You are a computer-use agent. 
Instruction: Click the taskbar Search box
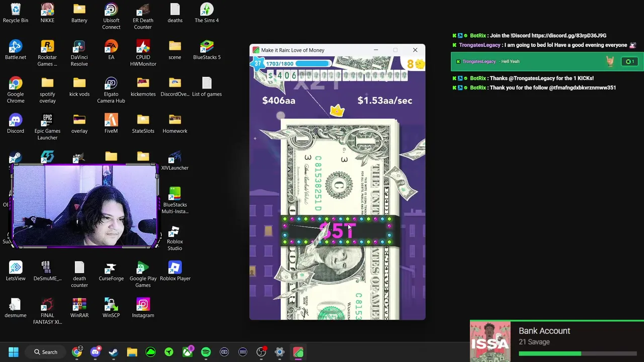[46, 352]
